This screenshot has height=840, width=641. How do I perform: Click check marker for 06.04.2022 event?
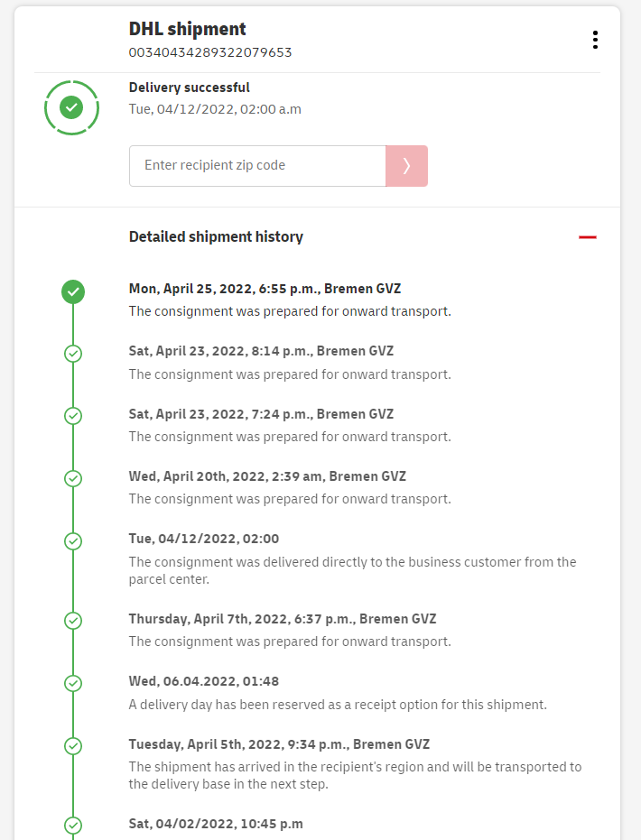click(73, 683)
